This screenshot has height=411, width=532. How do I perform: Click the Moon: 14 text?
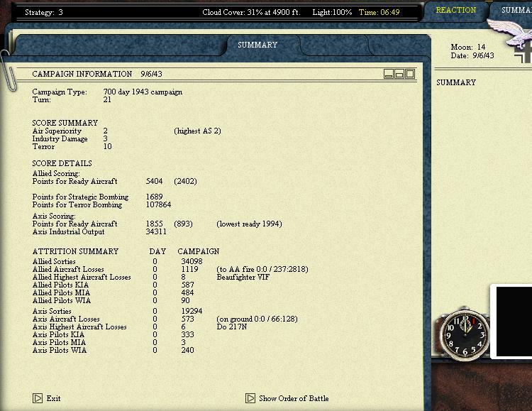468,47
